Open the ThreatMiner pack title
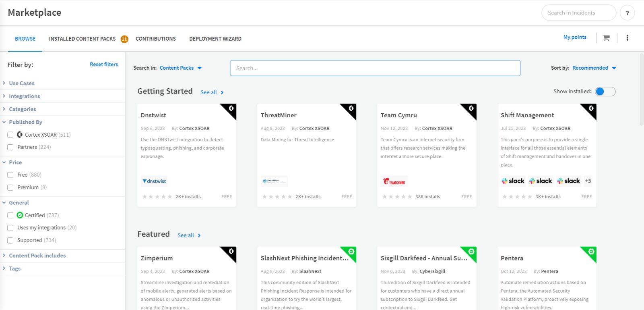Image resolution: width=644 pixels, height=310 pixels. (x=279, y=115)
